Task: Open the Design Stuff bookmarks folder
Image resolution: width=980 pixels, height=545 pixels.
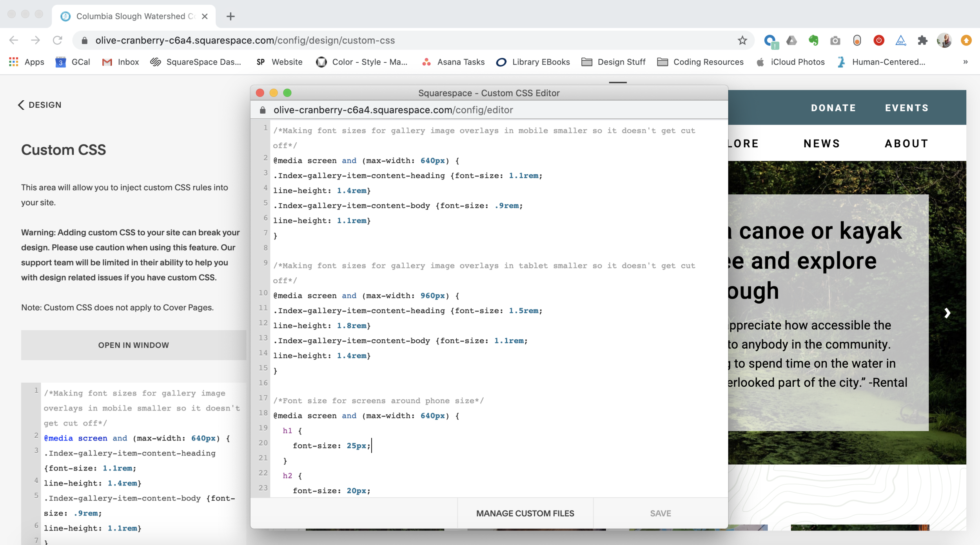Action: 613,62
